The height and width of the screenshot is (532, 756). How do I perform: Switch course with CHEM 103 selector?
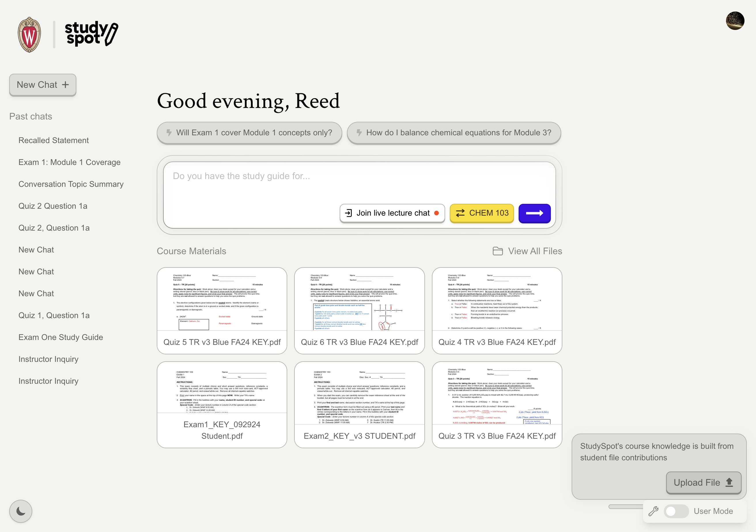(x=481, y=213)
